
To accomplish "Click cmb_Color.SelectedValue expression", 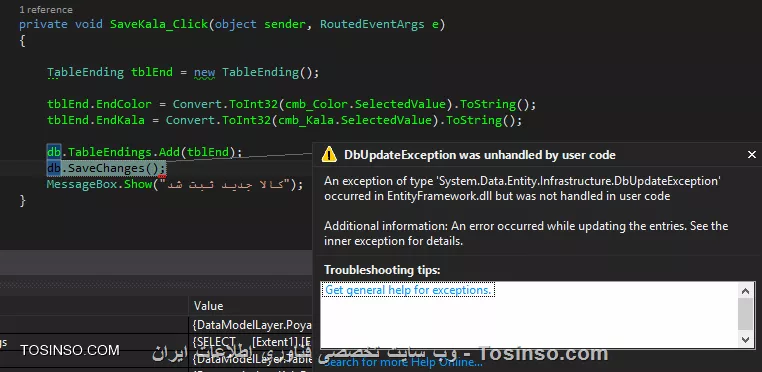I will click(365, 104).
